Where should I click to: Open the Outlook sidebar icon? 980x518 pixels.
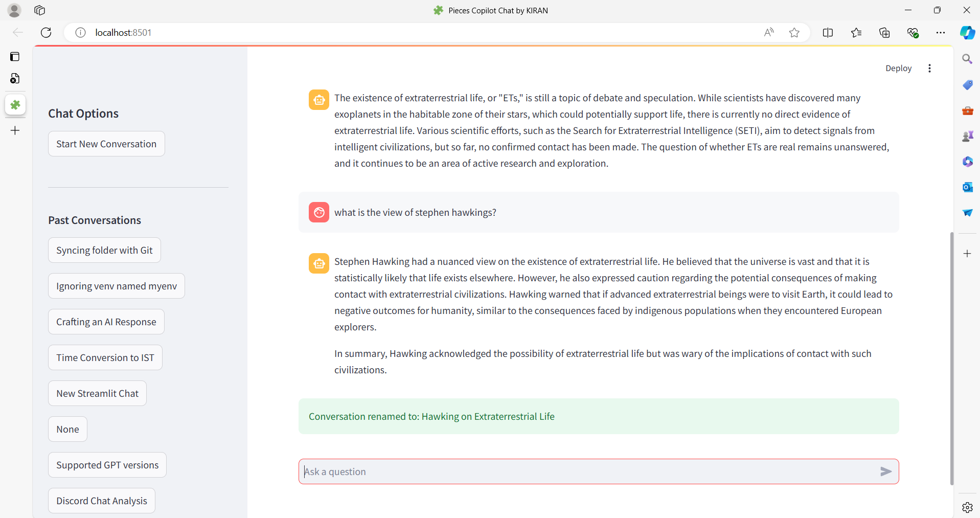pos(967,187)
